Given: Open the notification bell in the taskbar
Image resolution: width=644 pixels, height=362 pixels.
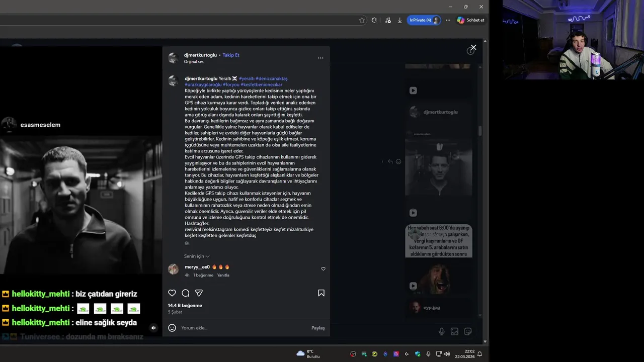Looking at the screenshot, I should pyautogui.click(x=479, y=354).
